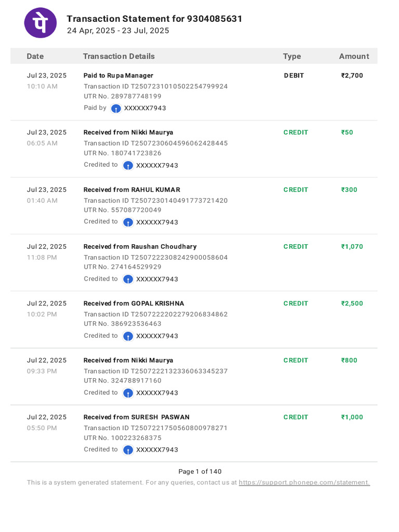Image resolution: width=399 pixels, height=532 pixels.
Task: Click the DEBIT type label
Action: [294, 75]
